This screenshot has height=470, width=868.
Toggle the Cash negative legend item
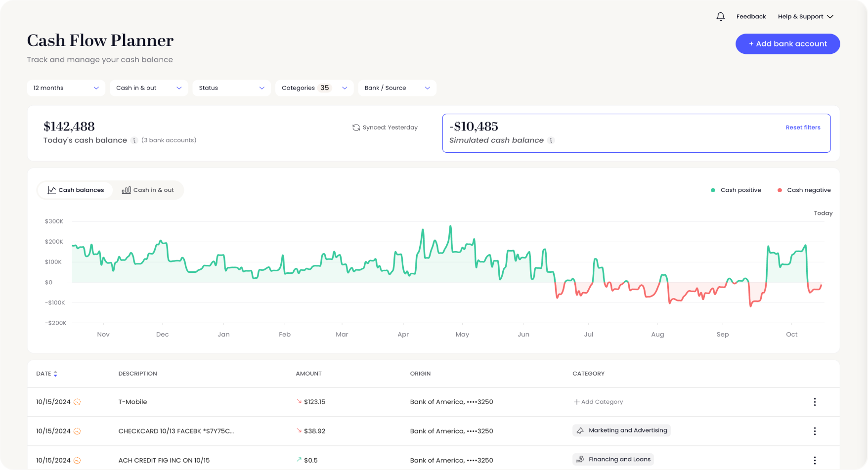pos(804,190)
